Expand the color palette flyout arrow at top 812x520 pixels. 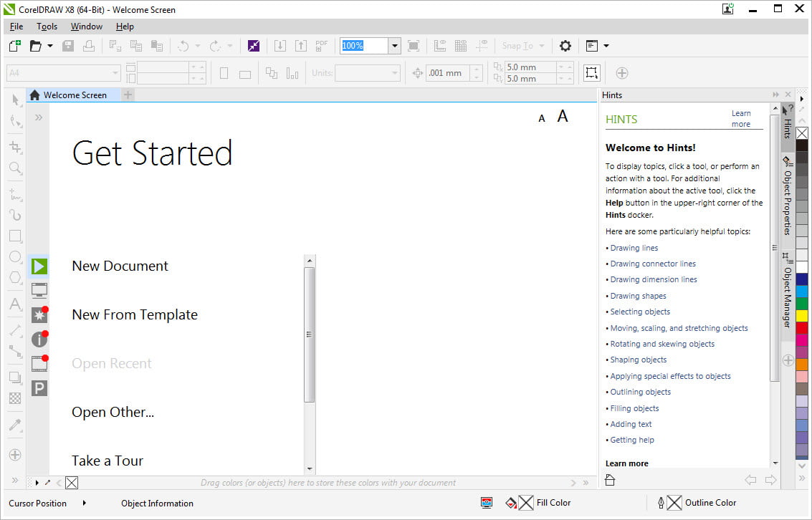click(x=802, y=98)
